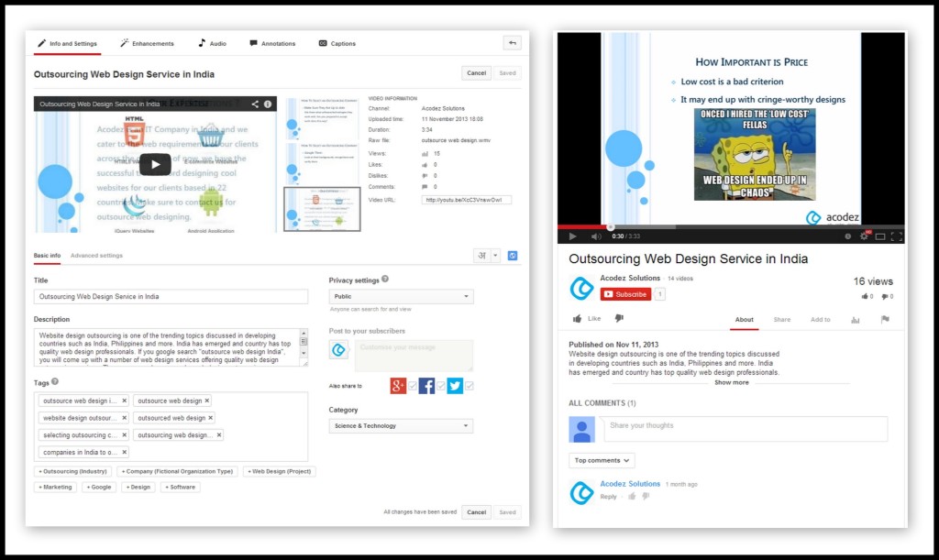
Task: Open the player quality settings gear
Action: [x=864, y=236]
